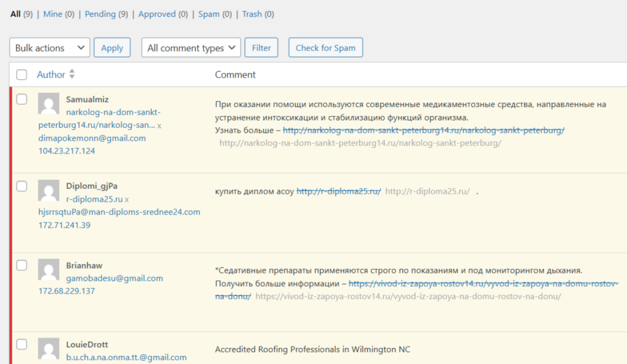627x364 pixels.
Task: Click the gamobadesu@gmail.com email link
Action: (115, 278)
